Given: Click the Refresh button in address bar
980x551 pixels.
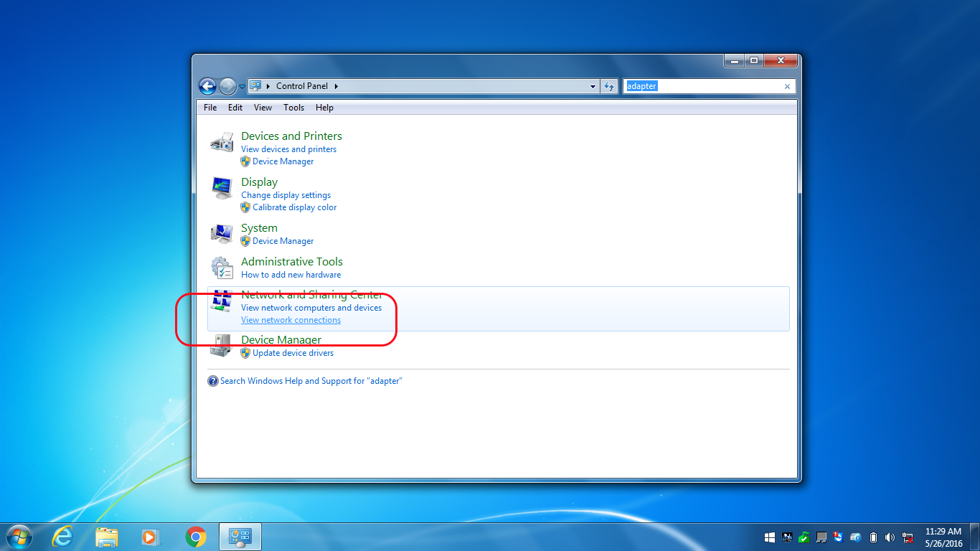Looking at the screenshot, I should point(609,86).
